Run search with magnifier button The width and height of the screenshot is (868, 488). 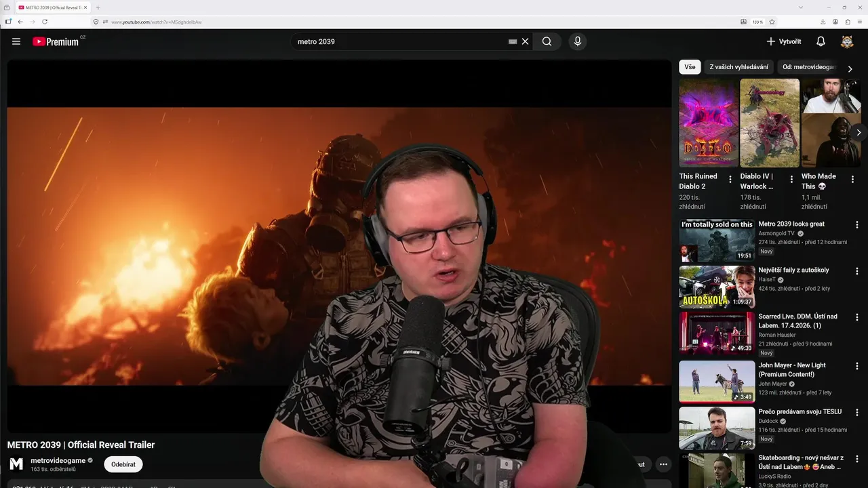click(547, 41)
